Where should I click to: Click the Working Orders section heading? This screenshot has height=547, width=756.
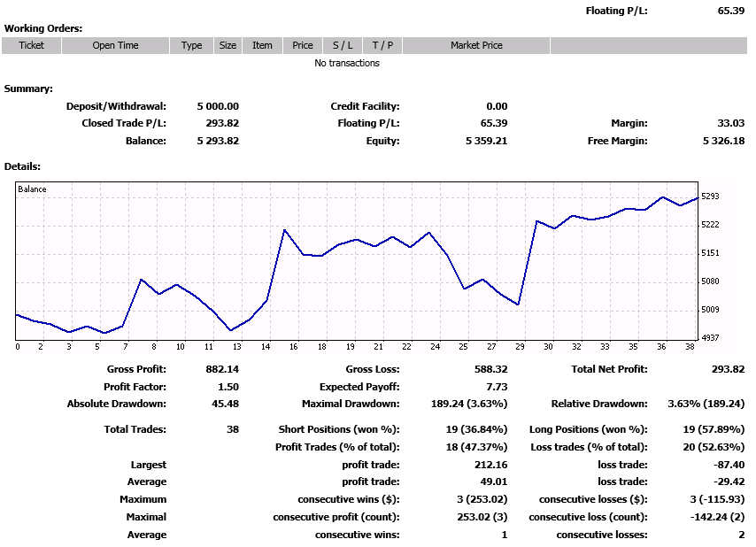click(43, 28)
